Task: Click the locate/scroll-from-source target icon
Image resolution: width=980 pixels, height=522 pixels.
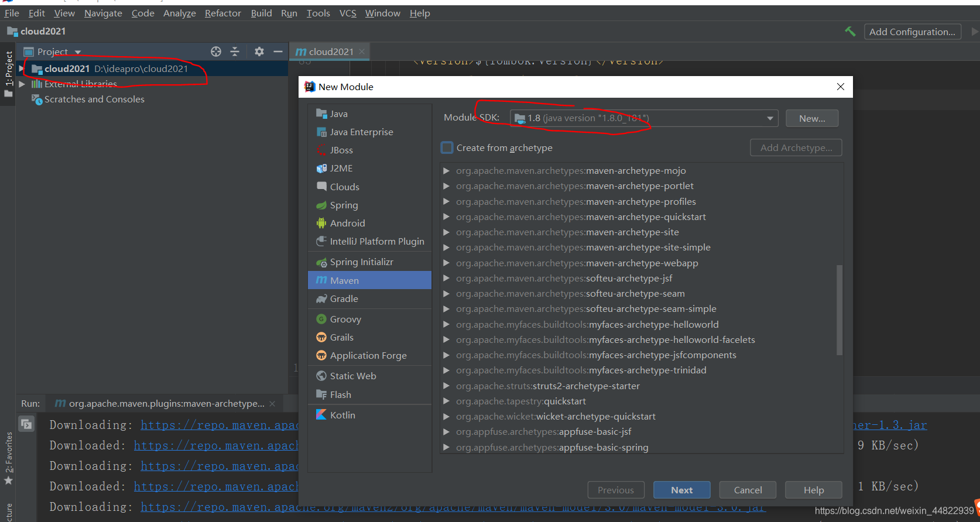Action: coord(216,51)
